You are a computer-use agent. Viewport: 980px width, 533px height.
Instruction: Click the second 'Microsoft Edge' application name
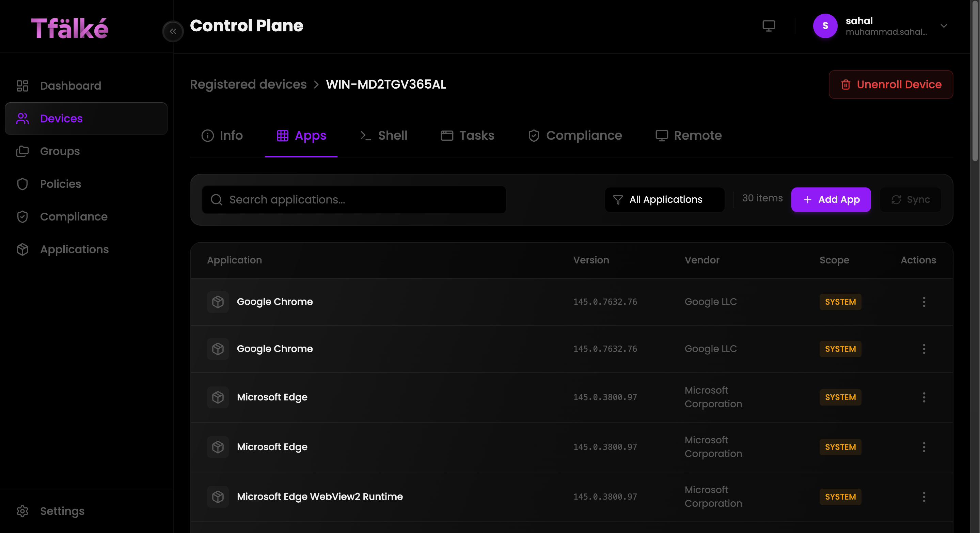click(272, 447)
